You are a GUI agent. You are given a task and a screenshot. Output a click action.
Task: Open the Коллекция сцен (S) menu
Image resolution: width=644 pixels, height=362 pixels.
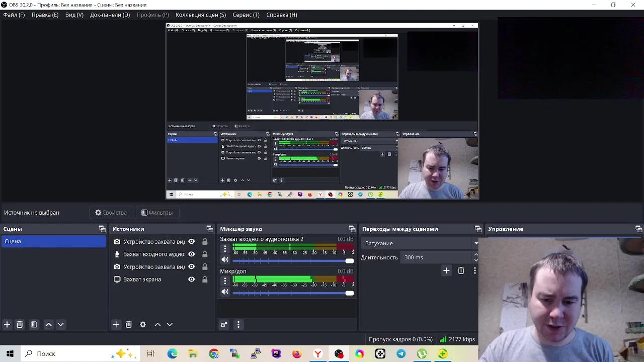coord(201,15)
